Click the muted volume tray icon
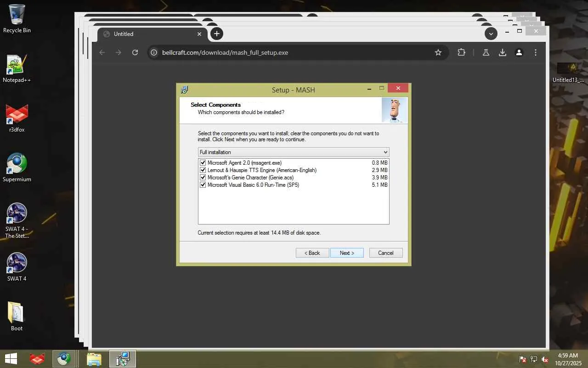This screenshot has height=368, width=588. pos(545,359)
